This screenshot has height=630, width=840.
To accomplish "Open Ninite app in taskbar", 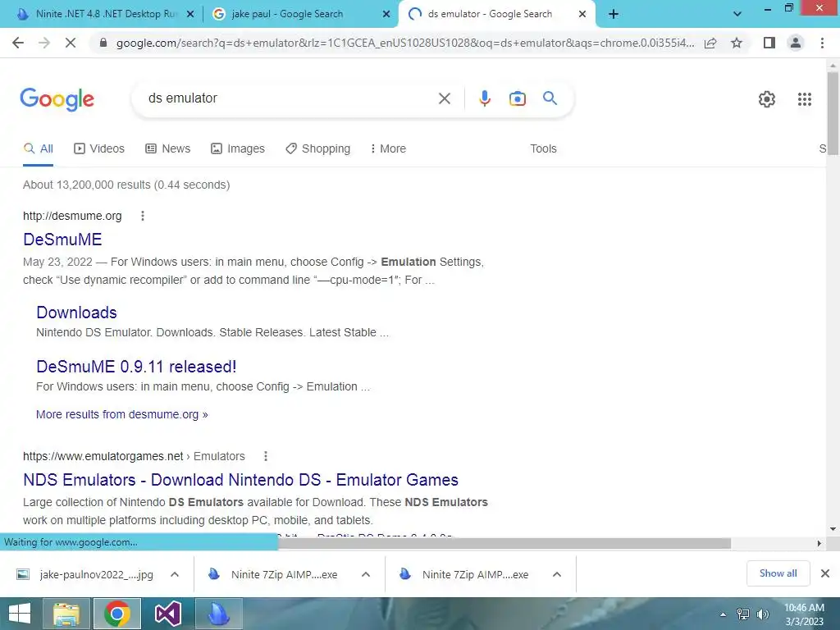I will pos(218,614).
